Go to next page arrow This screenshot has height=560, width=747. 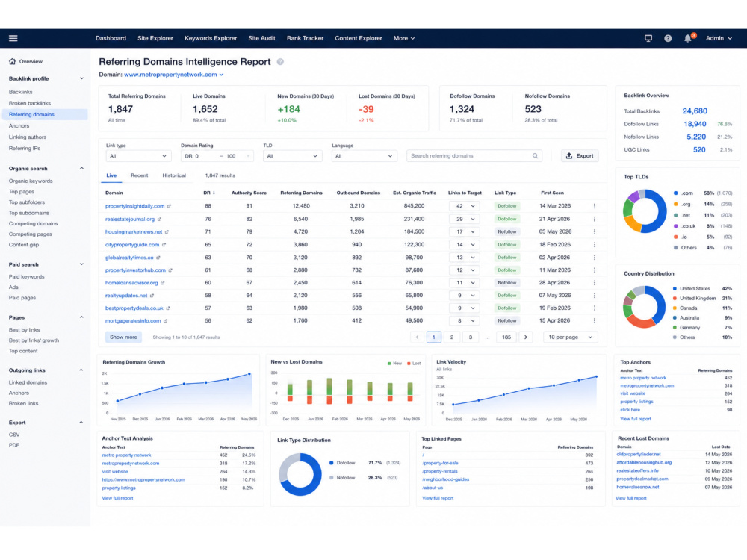(x=526, y=337)
